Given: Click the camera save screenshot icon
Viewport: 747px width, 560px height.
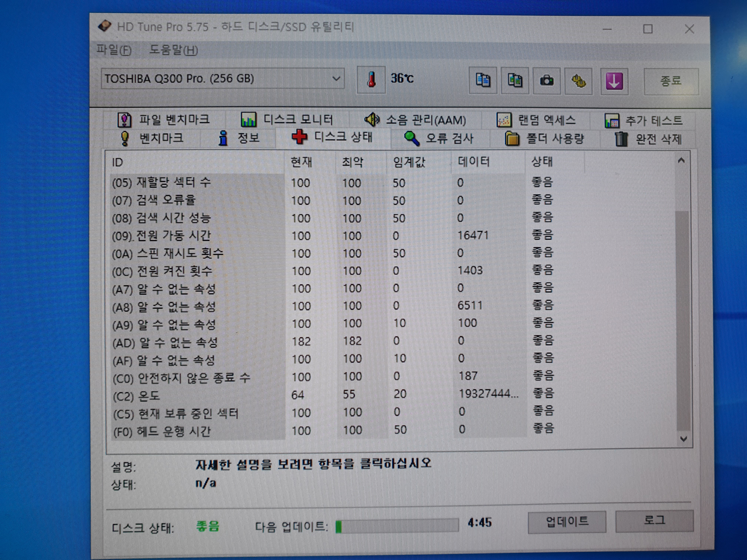Looking at the screenshot, I should pyautogui.click(x=546, y=81).
